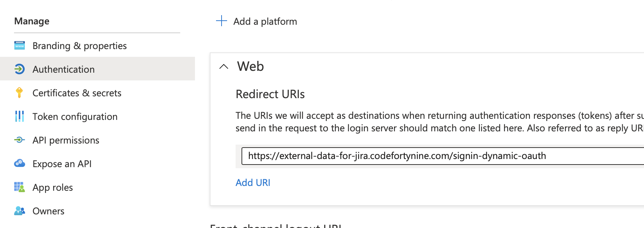Click the Certificates & secrets key icon
Screen dimensions: 644x228
coord(19,93)
